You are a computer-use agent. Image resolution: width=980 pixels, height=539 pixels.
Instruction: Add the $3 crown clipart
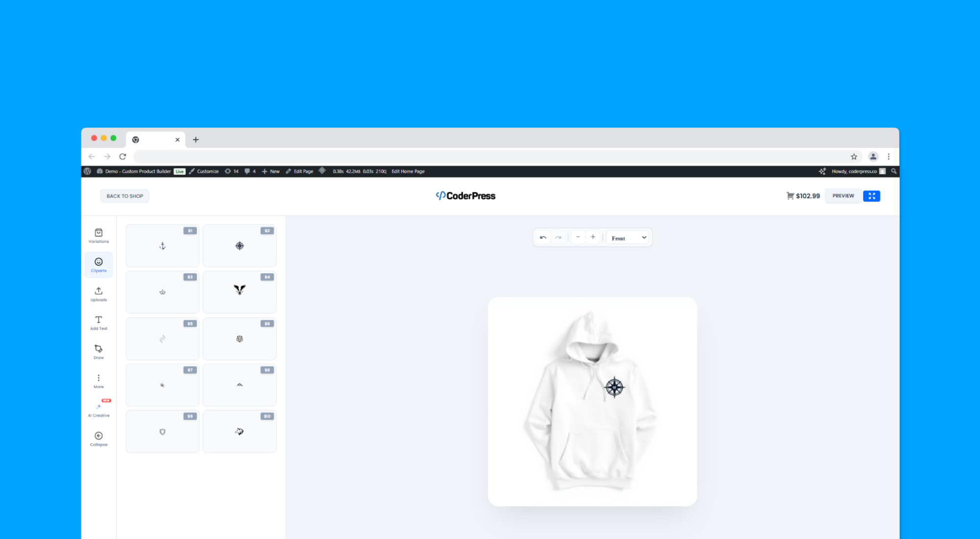(x=162, y=292)
